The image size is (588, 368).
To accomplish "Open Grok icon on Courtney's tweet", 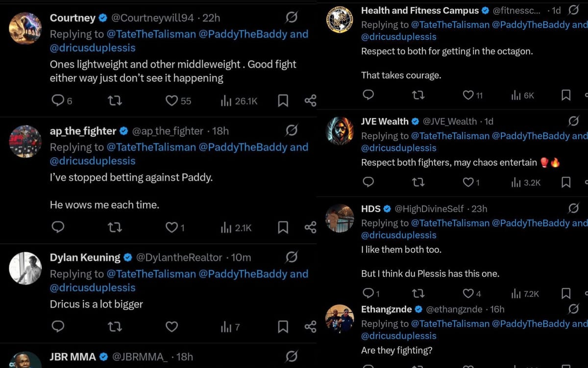I will (x=291, y=18).
